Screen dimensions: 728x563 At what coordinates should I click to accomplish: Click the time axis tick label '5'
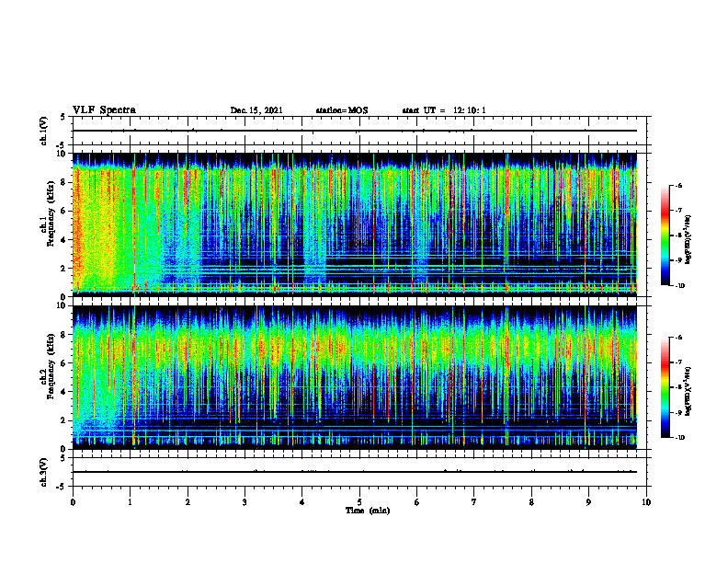(x=359, y=502)
